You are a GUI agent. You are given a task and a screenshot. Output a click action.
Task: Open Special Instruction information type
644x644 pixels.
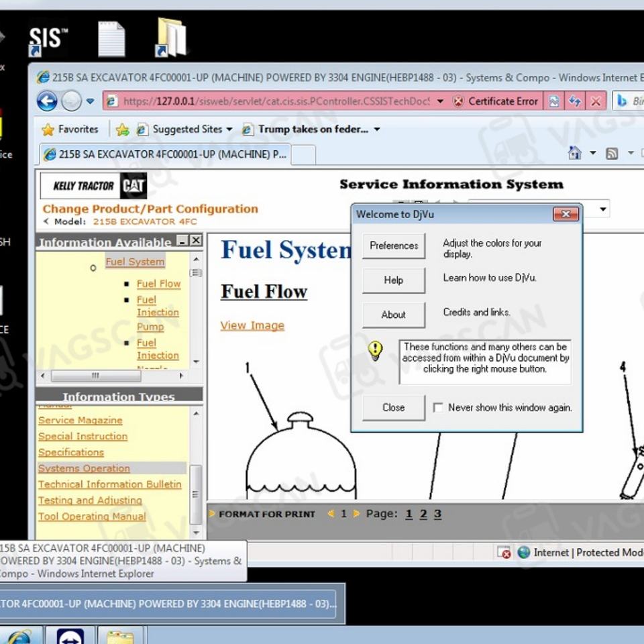pyautogui.click(x=83, y=436)
